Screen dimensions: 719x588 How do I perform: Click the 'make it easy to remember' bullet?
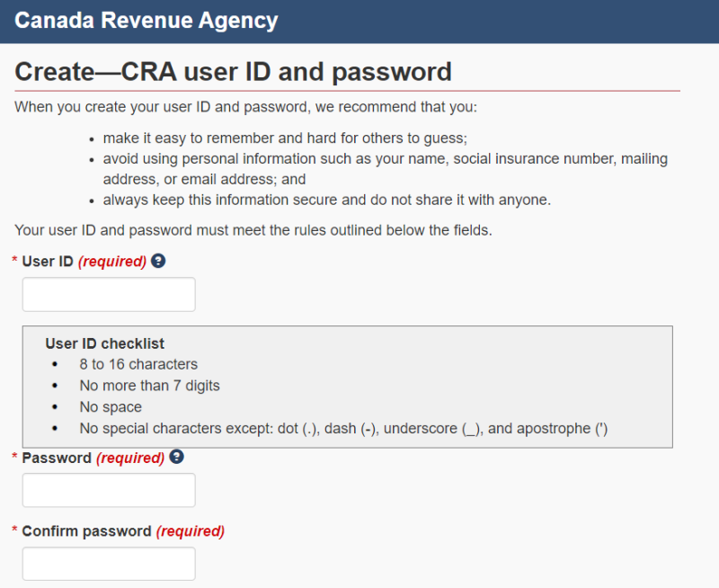tap(285, 138)
